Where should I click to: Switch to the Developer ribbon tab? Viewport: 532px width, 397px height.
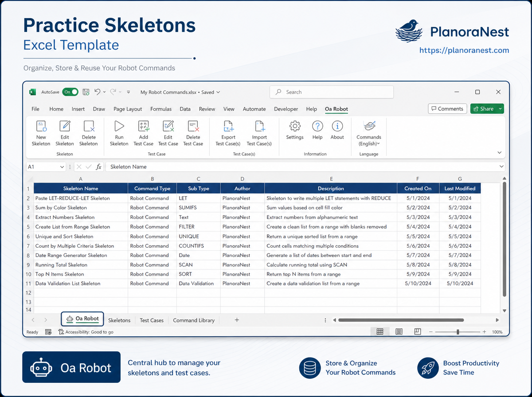tap(286, 109)
